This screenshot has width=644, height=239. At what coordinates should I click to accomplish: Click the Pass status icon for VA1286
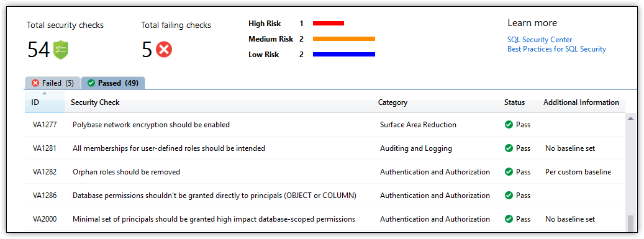(509, 196)
